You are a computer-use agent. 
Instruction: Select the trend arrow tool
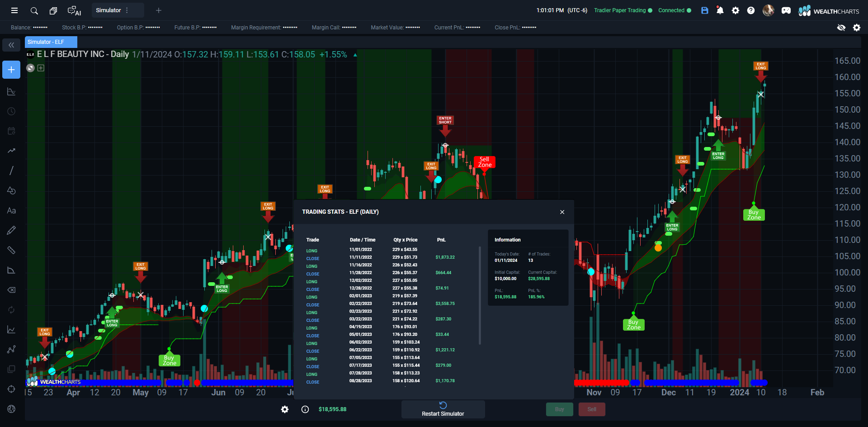point(11,151)
